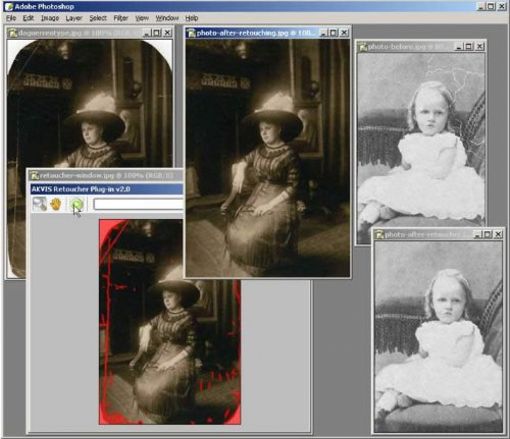The width and height of the screenshot is (510, 439).
Task: Open the Image menu
Action: point(50,18)
